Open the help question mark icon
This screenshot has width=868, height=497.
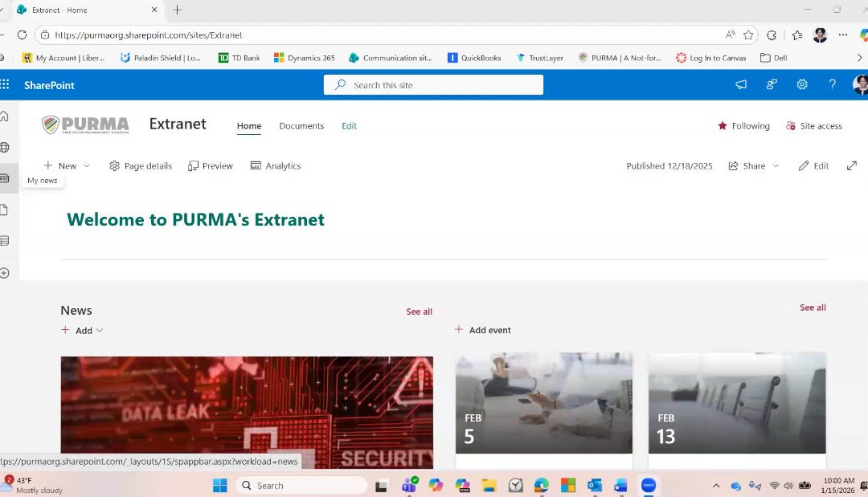(x=832, y=84)
